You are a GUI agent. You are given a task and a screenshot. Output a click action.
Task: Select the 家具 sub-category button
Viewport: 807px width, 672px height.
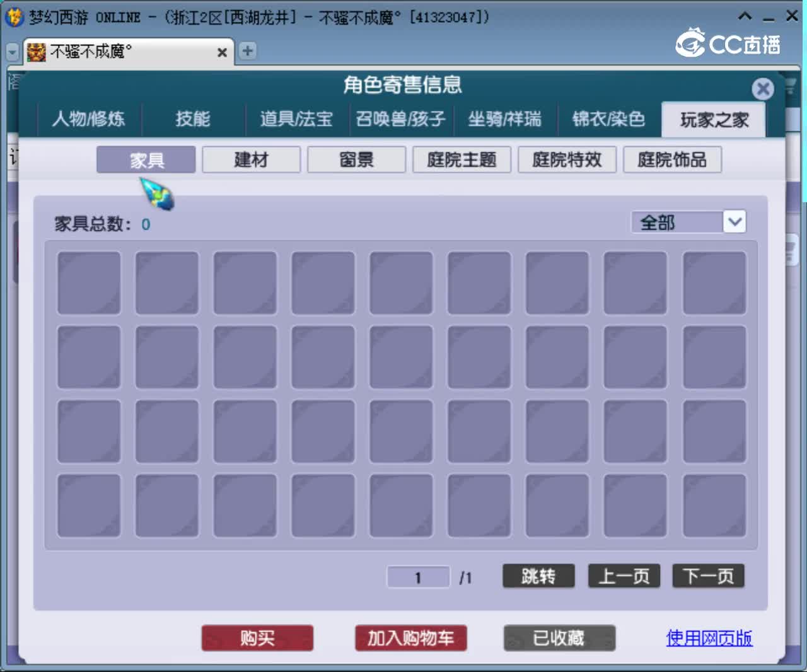(146, 160)
